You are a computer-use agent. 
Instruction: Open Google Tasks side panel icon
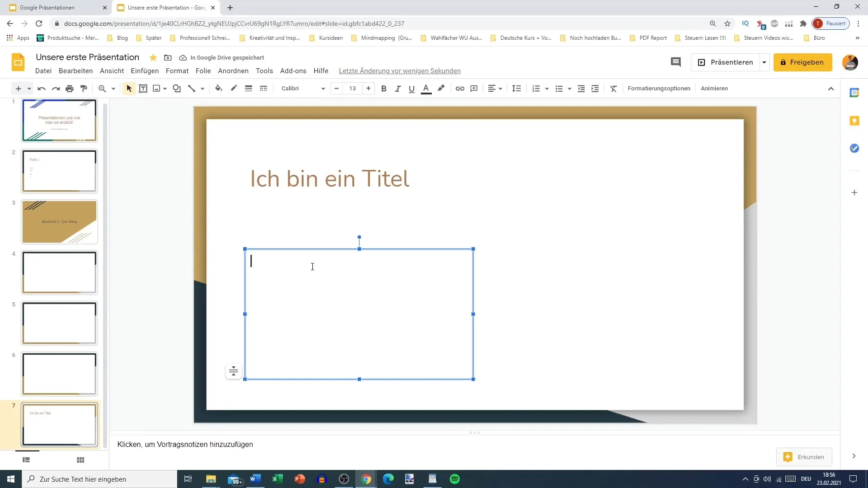pos(854,148)
